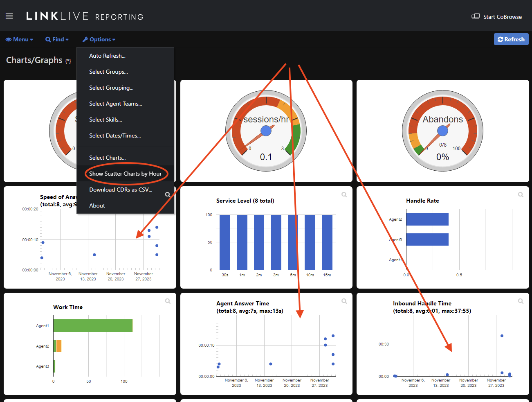Click Download CDRs as CSV... option
Viewport: 532px width, 402px height.
tap(121, 190)
